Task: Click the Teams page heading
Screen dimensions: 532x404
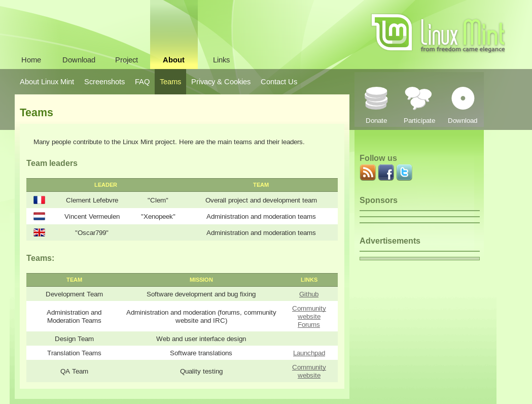Action: pyautogui.click(x=37, y=112)
